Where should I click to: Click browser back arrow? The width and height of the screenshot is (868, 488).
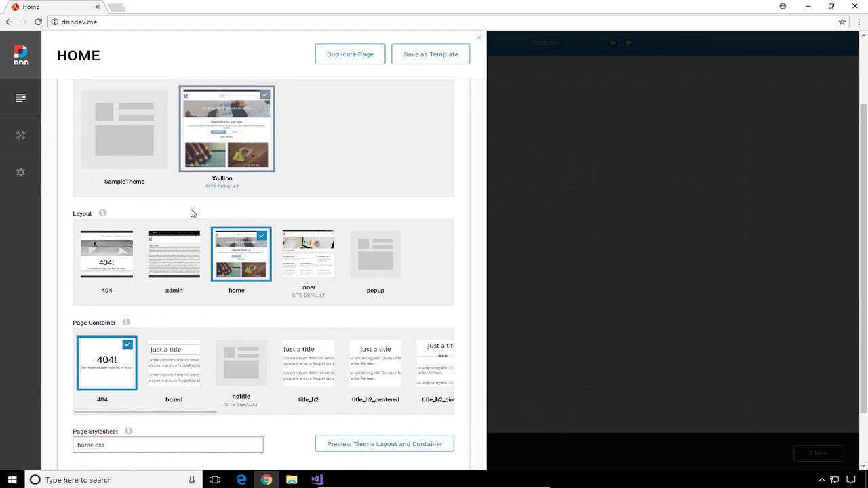pyautogui.click(x=9, y=22)
